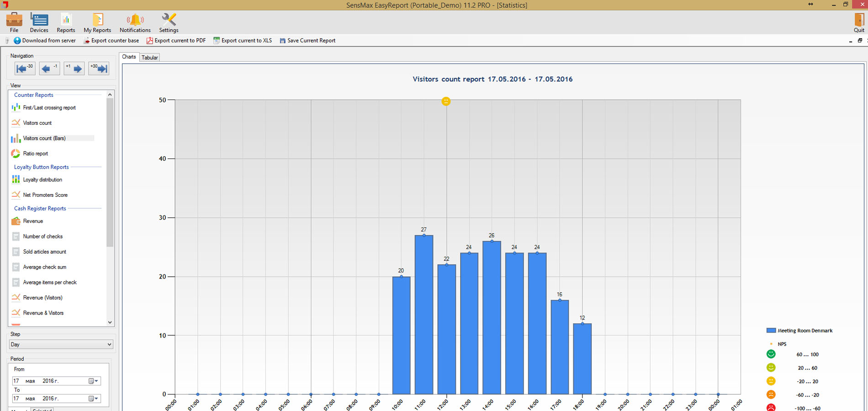Open the File menu
Image resolution: width=868 pixels, height=411 pixels.
(14, 22)
